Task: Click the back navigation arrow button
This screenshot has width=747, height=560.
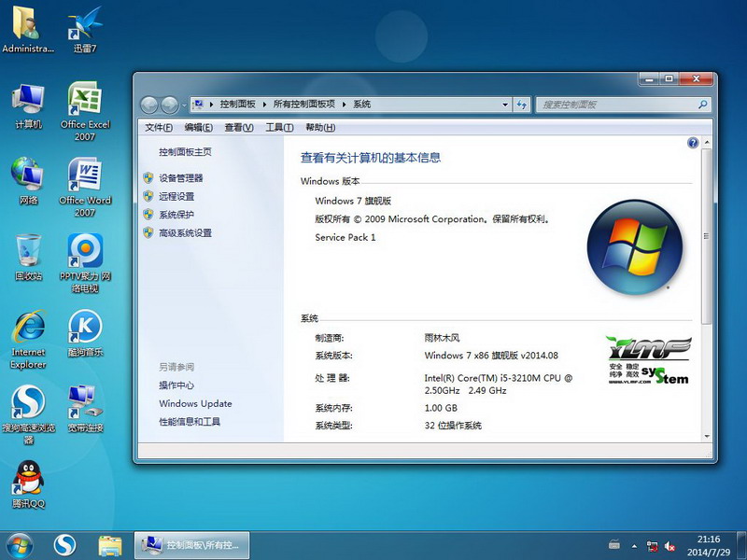Action: pos(149,105)
